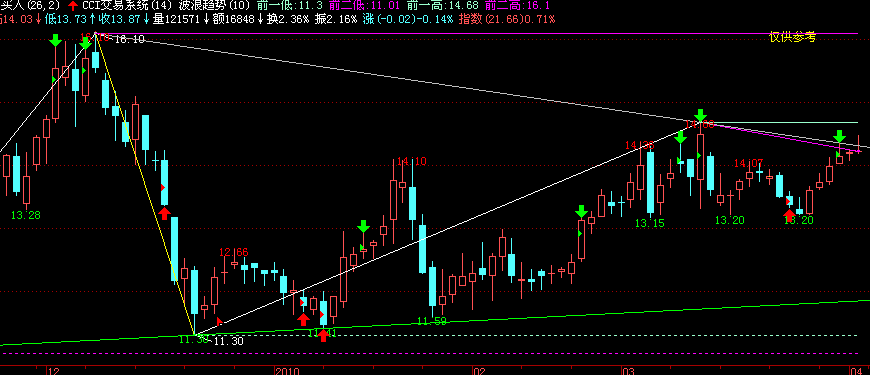Viewport: 870px width, 375px height.
Task: Click the 13.28 low price label
Action: click(26, 215)
